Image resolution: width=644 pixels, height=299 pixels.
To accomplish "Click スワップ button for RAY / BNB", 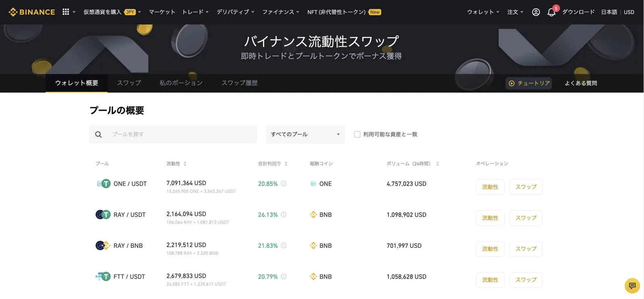I will coord(526,249).
